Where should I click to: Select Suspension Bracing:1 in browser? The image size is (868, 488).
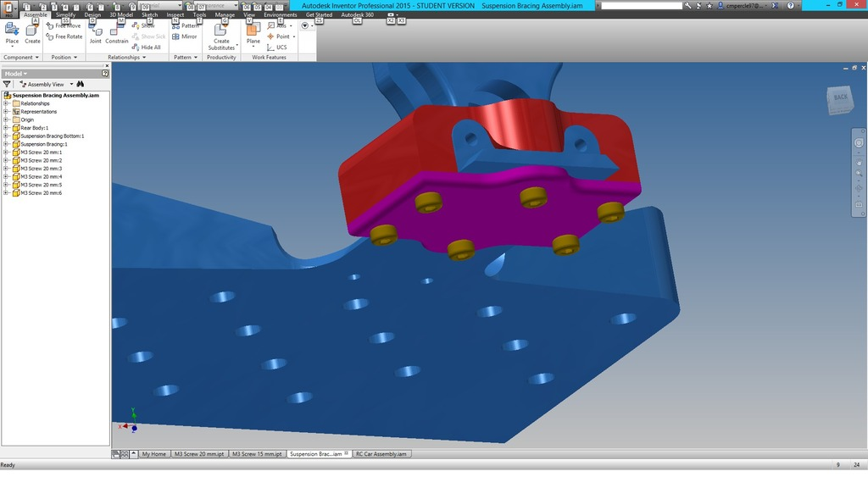(44, 144)
